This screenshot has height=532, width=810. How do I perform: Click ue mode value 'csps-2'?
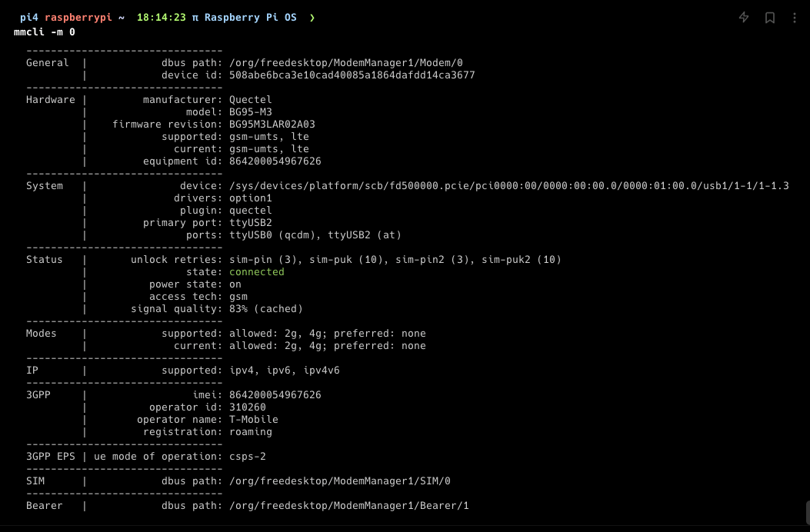[x=248, y=457]
